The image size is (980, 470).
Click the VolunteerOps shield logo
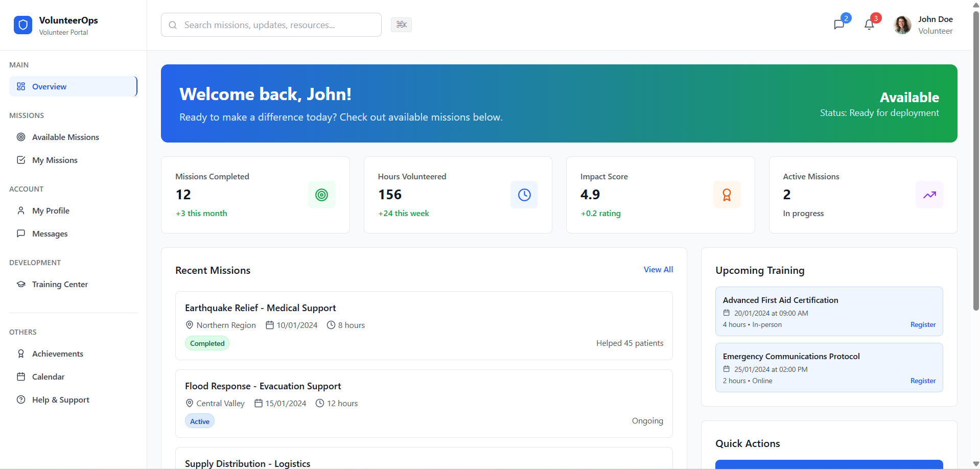22,25
